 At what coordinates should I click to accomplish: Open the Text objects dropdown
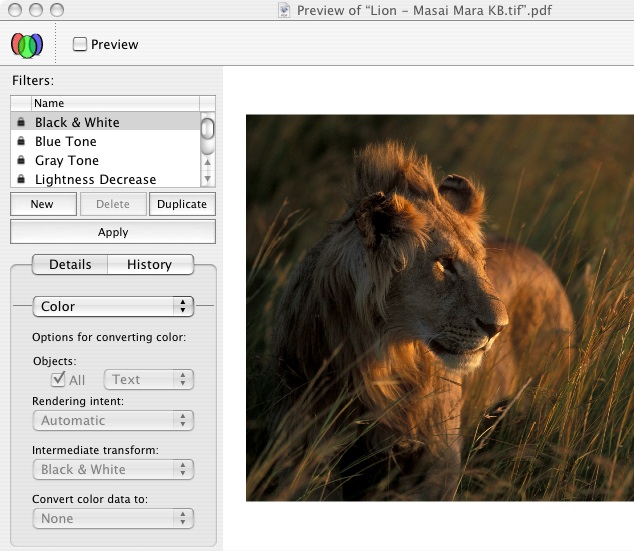pos(149,379)
